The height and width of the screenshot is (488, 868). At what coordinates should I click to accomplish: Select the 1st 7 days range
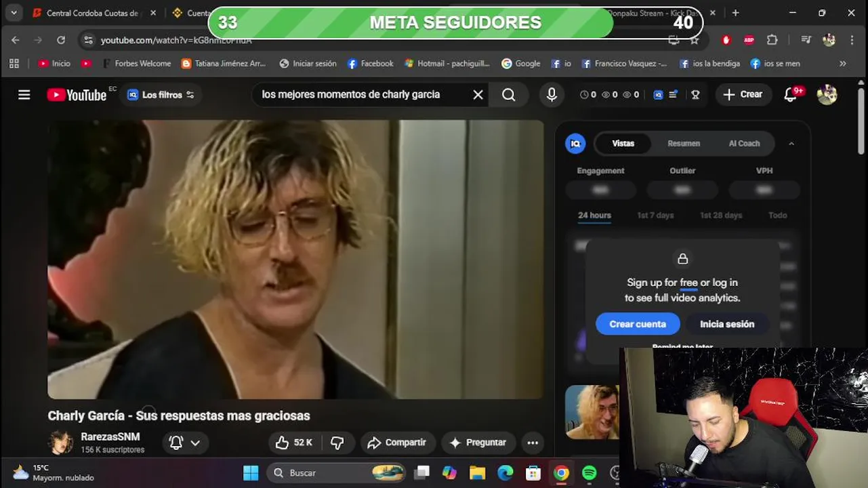655,215
